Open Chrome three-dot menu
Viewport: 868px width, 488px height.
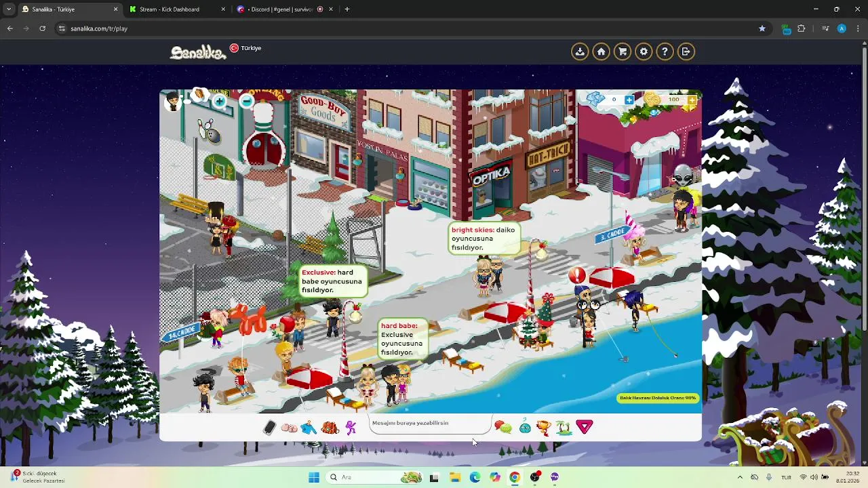pyautogui.click(x=858, y=28)
